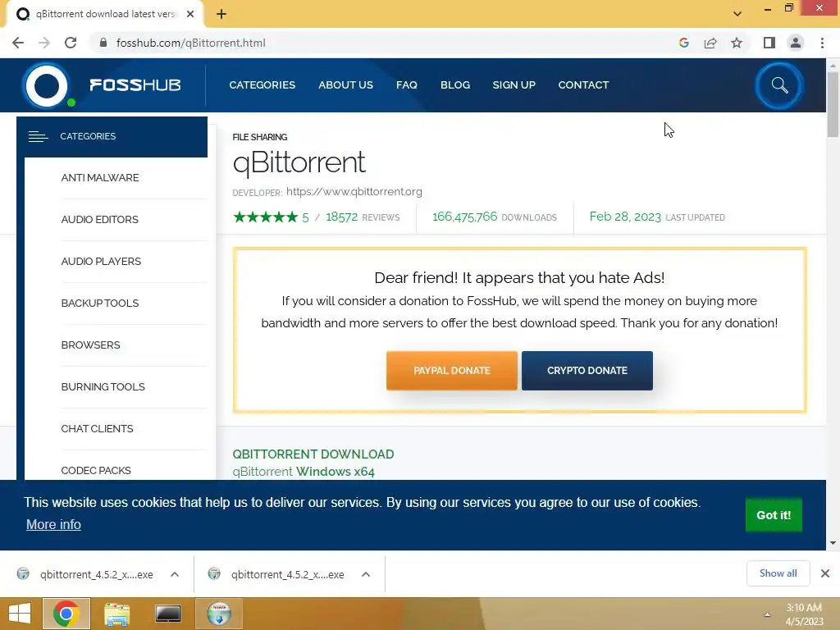Click the Feb 28, 2023 last updated date

click(625, 217)
